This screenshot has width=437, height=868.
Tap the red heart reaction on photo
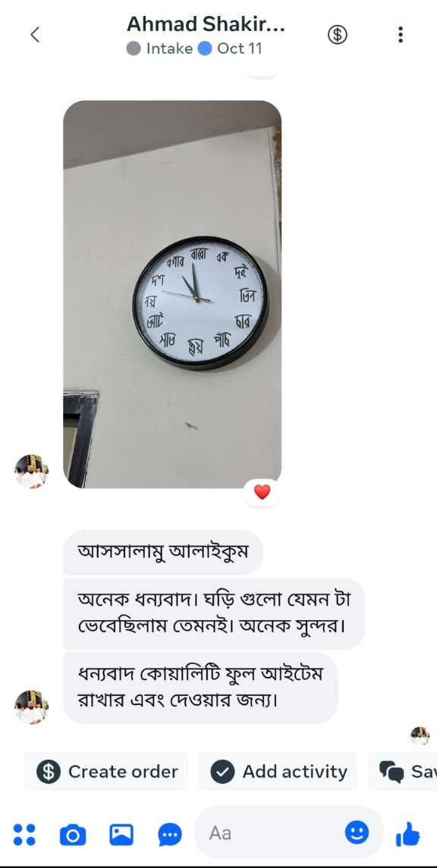[262, 491]
